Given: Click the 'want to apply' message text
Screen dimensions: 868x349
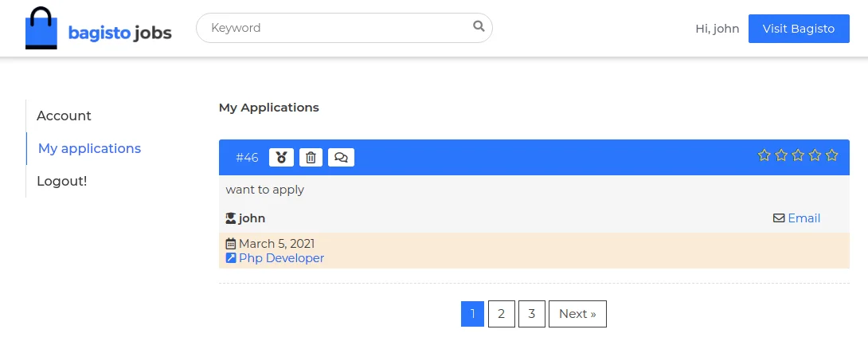Looking at the screenshot, I should (264, 190).
